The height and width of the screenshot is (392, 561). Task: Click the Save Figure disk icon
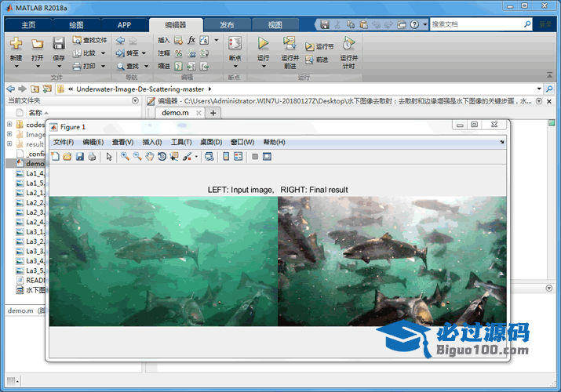click(80, 157)
